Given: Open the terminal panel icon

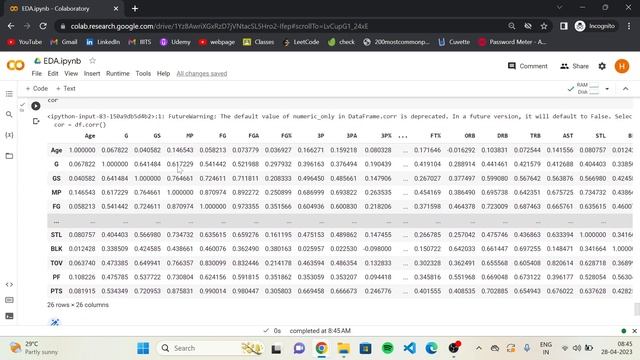Looking at the screenshot, I should pyautogui.click(x=9, y=316).
